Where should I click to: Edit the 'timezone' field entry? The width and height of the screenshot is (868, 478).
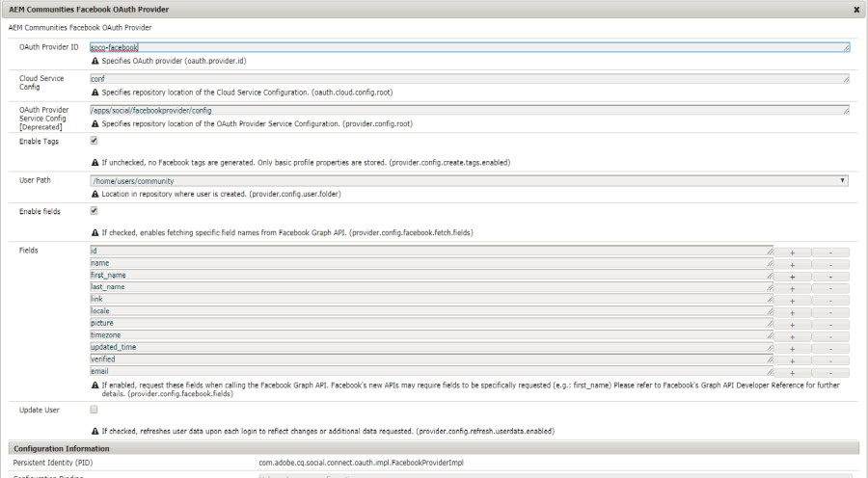click(431, 335)
